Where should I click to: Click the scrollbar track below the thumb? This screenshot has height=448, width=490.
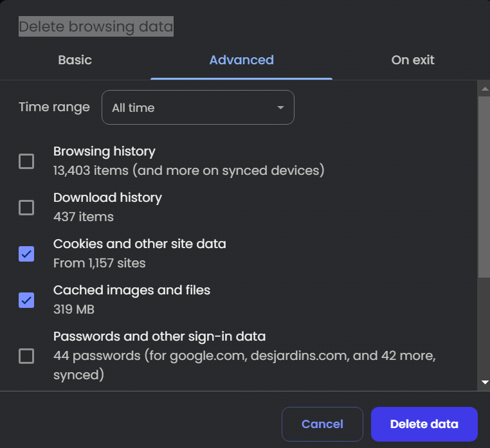point(484,327)
